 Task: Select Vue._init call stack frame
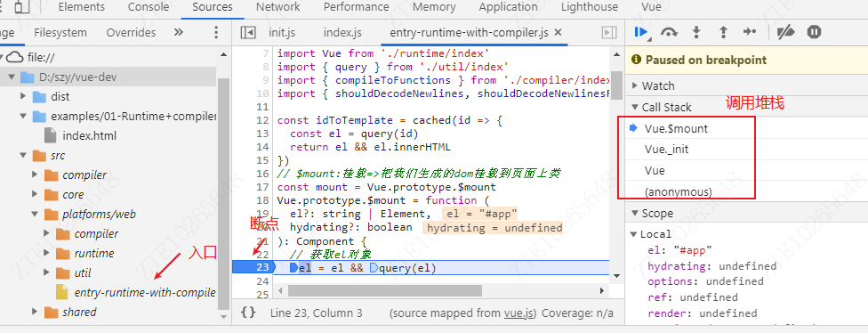tap(666, 150)
